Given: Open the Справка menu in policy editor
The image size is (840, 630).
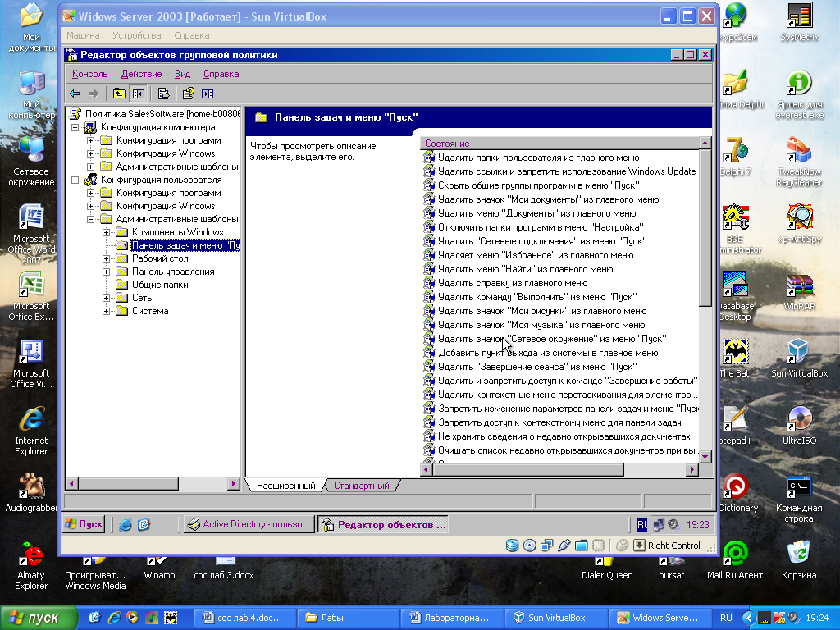Looking at the screenshot, I should [x=221, y=74].
